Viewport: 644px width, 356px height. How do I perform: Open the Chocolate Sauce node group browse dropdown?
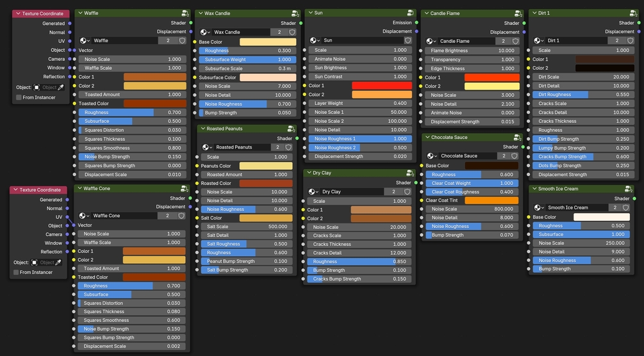click(x=432, y=156)
